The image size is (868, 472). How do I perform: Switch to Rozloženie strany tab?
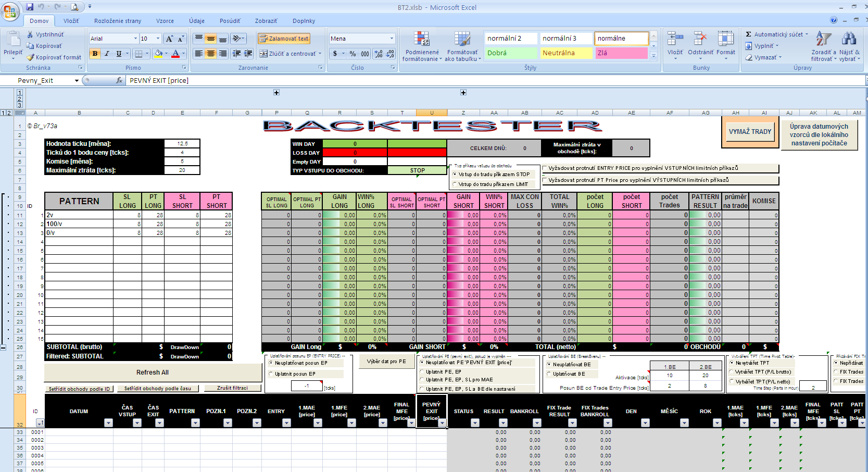(118, 21)
